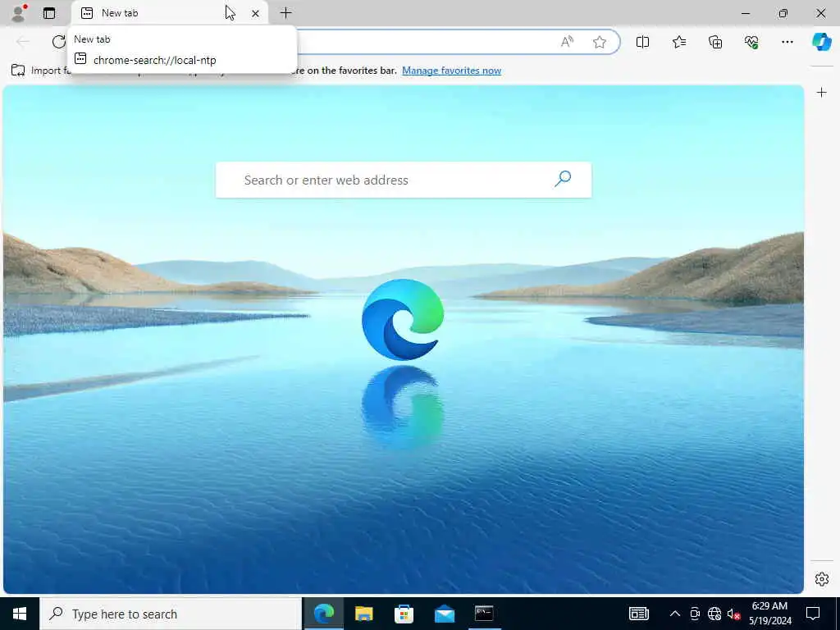Click the sidebar customize plus button

821,92
